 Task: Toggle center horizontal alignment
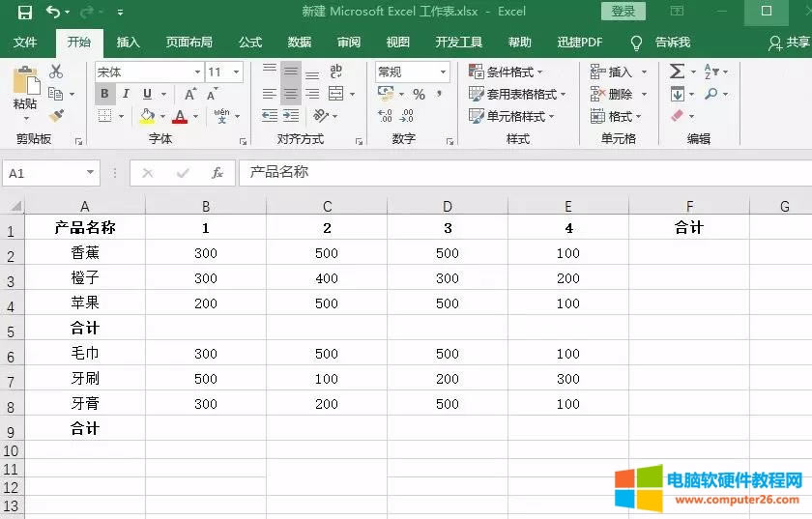click(290, 94)
